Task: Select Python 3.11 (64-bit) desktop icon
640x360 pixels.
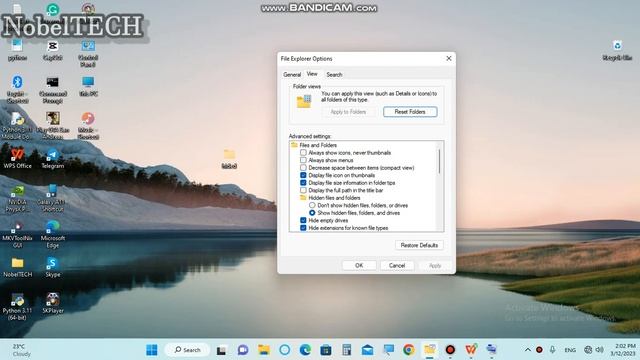Action: [x=17, y=307]
